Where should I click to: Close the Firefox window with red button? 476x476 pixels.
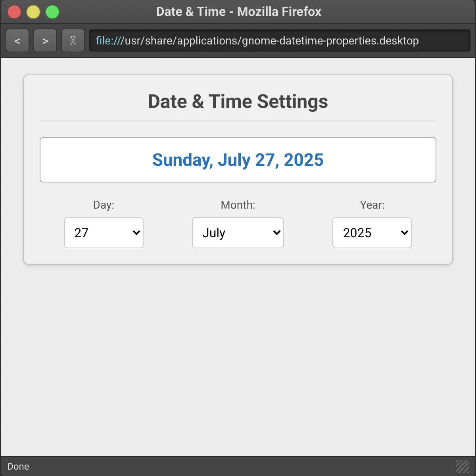point(14,12)
